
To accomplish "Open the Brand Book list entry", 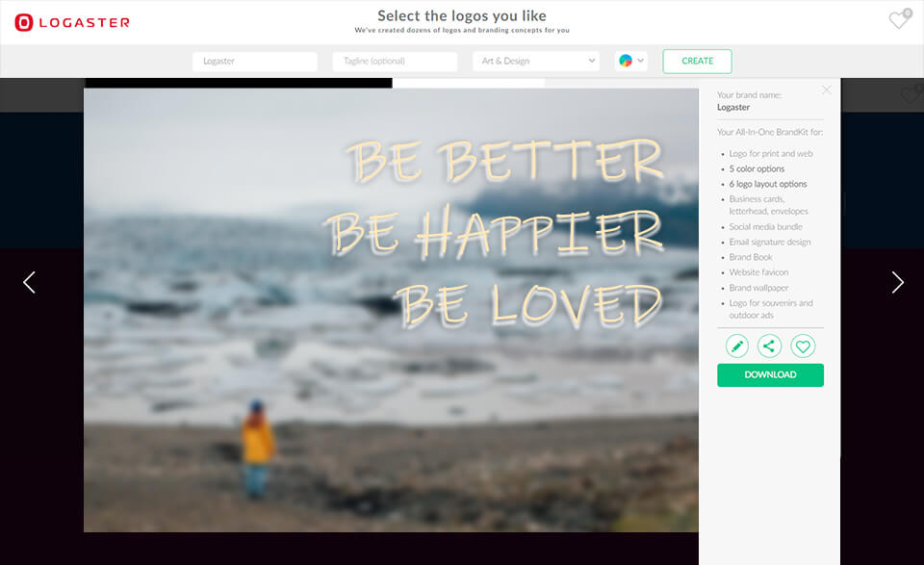I will pyautogui.click(x=751, y=257).
